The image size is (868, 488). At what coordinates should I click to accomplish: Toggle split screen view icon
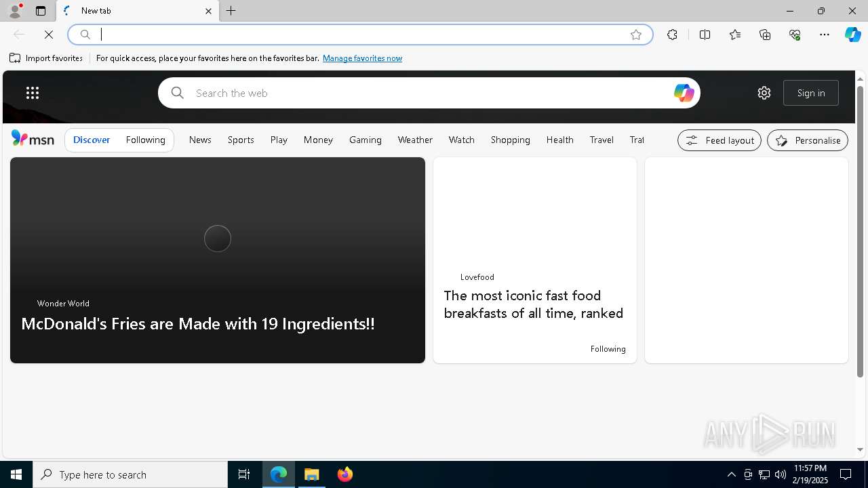click(705, 35)
